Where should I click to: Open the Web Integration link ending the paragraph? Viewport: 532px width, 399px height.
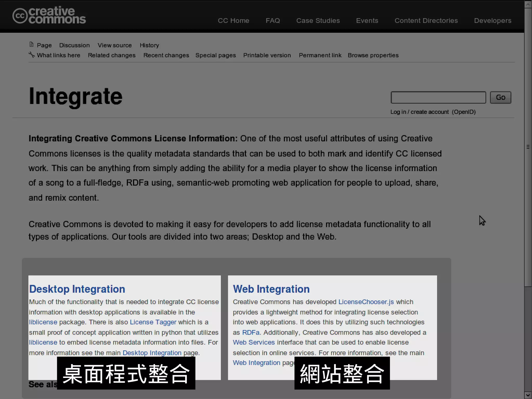coord(256,363)
